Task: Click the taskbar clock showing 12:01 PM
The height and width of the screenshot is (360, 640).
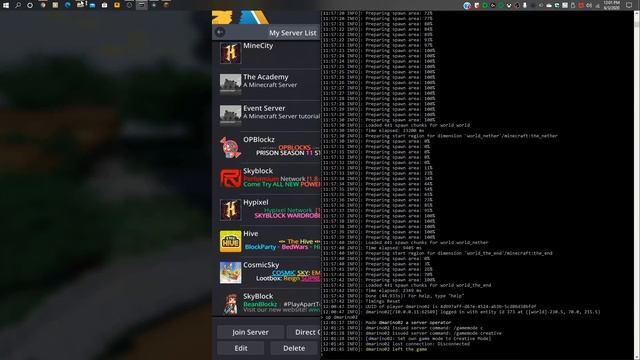Action: [x=611, y=5]
